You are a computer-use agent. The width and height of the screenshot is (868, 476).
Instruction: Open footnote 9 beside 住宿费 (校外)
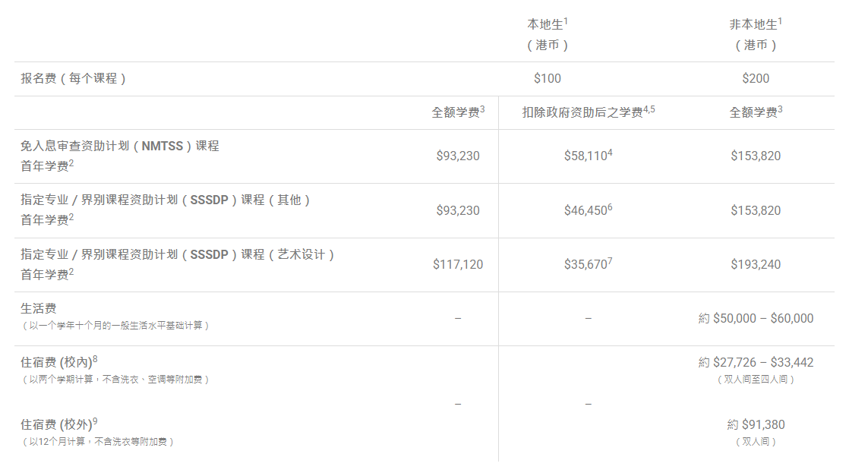click(x=95, y=421)
